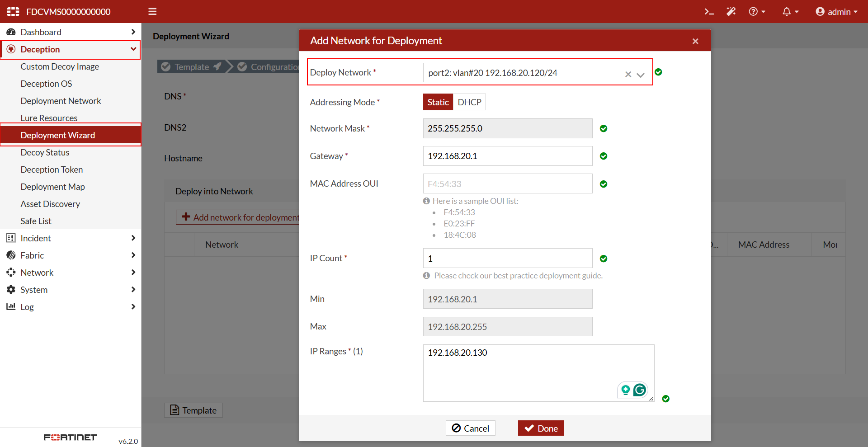
Task: Open the CLI console icon in top bar
Action: (709, 11)
